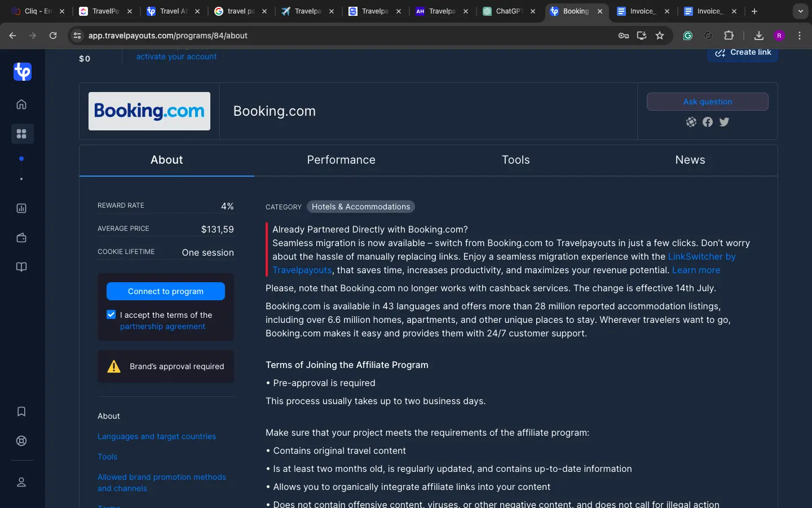Viewport: 812px width, 508px height.
Task: Open Booking.com Twitter icon
Action: point(725,122)
